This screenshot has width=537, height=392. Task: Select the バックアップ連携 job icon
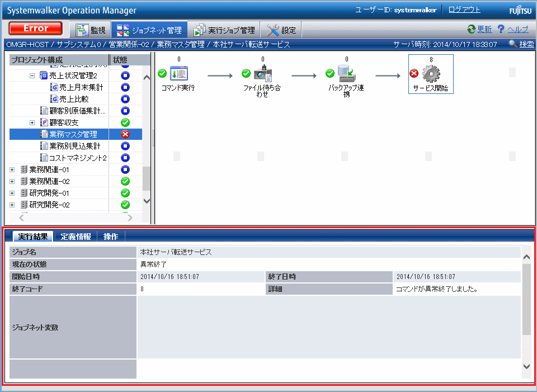coord(347,73)
